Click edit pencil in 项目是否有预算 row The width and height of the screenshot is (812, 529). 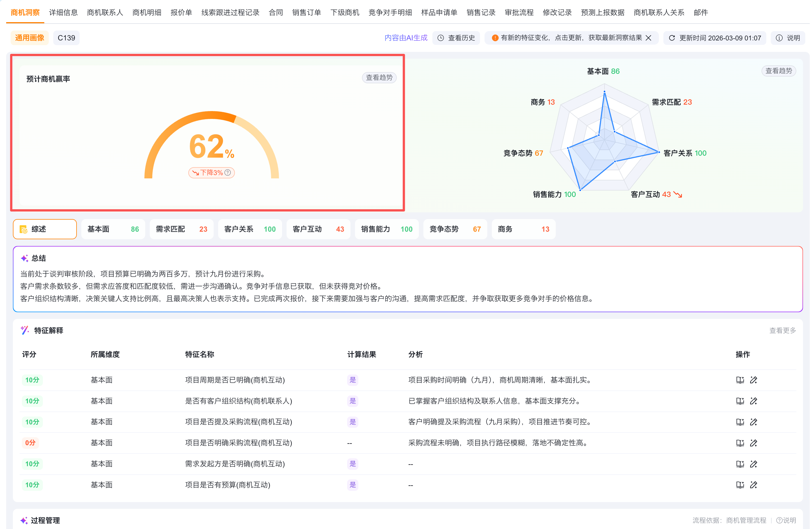pyautogui.click(x=754, y=485)
